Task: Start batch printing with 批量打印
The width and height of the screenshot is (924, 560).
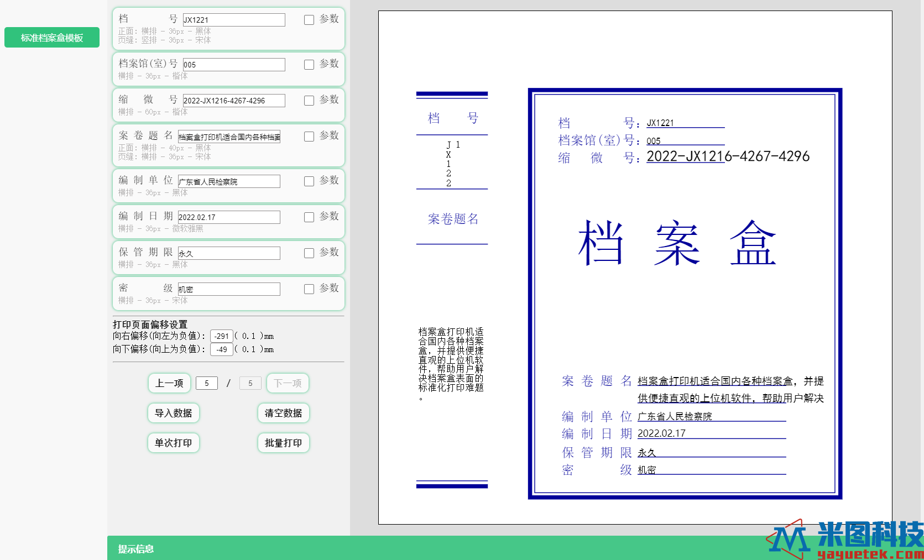Action: 283,443
